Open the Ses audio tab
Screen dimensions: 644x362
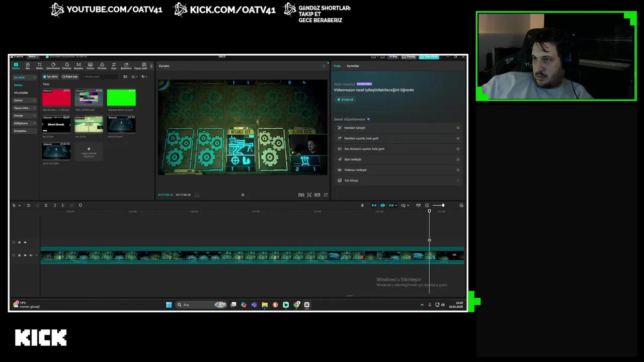tap(28, 66)
